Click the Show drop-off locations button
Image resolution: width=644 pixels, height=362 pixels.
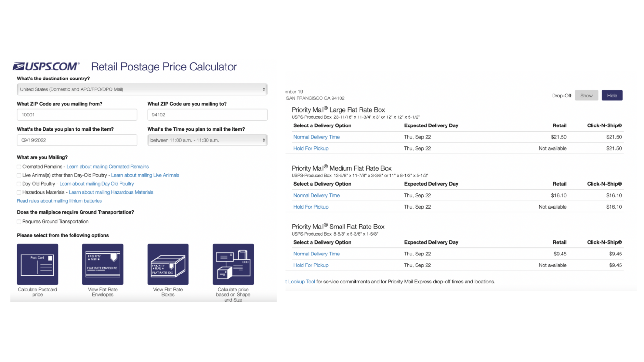(587, 95)
